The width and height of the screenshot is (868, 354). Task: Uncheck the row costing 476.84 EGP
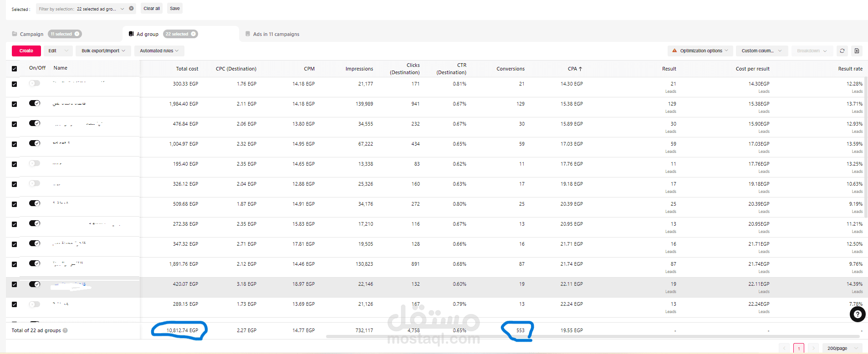point(14,124)
